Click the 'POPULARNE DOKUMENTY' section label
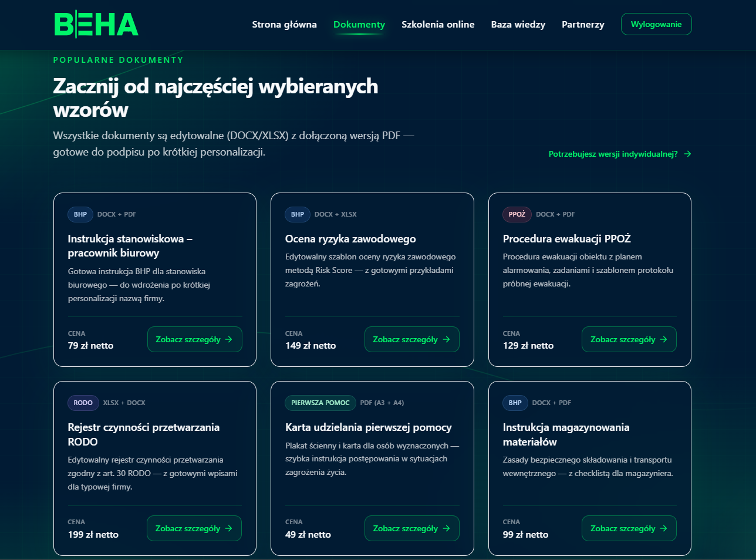This screenshot has height=560, width=756. [119, 60]
